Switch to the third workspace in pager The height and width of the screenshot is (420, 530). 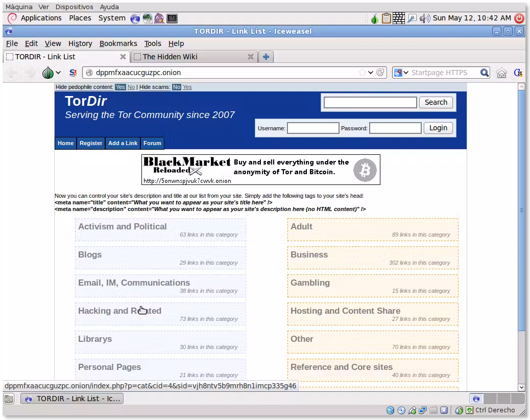click(503, 399)
